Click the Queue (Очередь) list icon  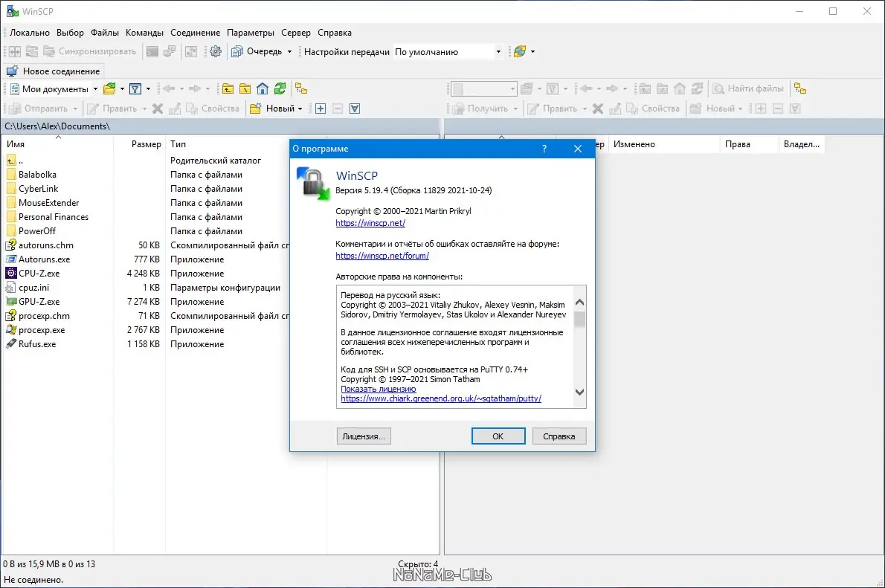tap(237, 51)
